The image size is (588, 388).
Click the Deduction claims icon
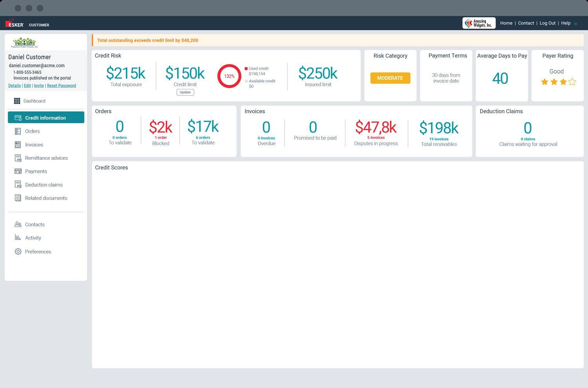(x=18, y=185)
